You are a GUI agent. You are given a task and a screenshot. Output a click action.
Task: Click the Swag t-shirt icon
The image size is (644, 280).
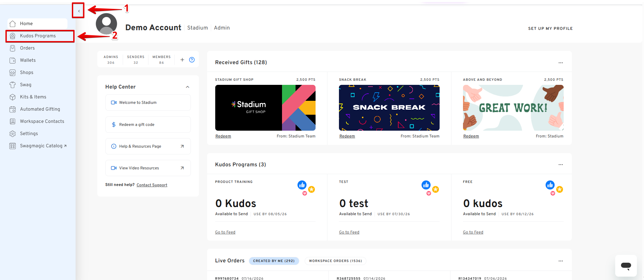click(x=13, y=85)
